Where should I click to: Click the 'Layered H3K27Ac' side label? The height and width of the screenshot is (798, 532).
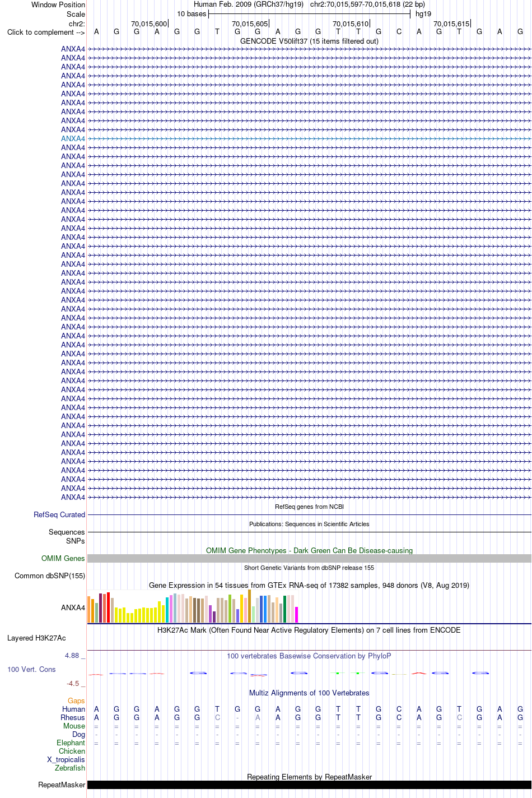36,638
